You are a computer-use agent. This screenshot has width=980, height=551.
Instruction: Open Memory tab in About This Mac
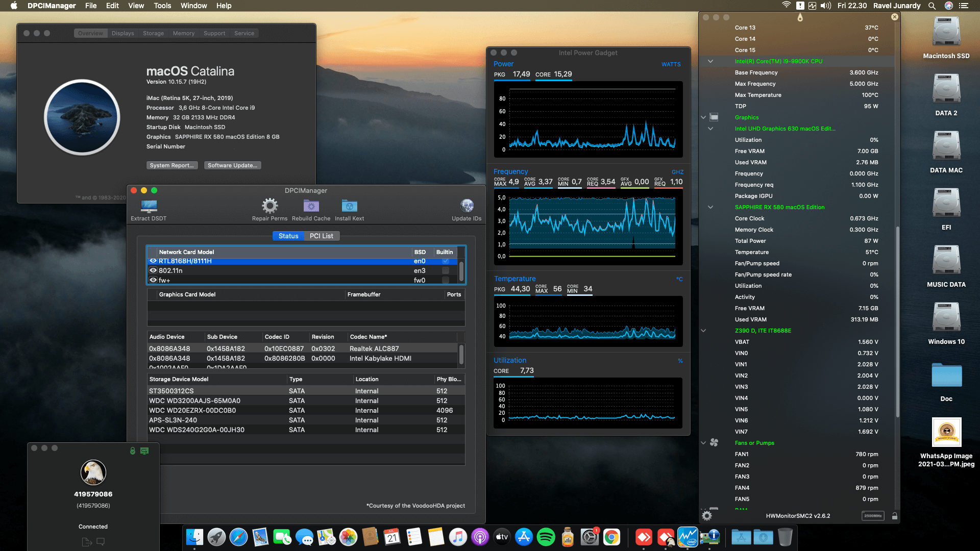(184, 33)
